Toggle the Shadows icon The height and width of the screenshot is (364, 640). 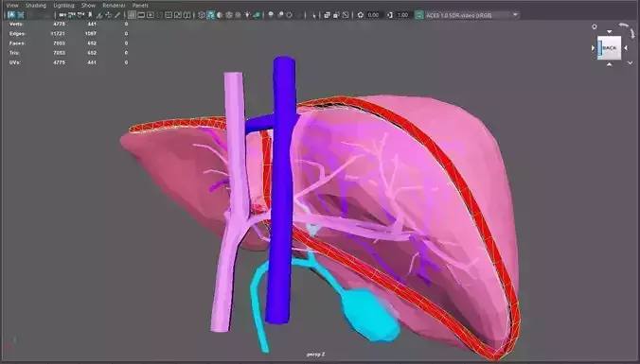point(257,15)
